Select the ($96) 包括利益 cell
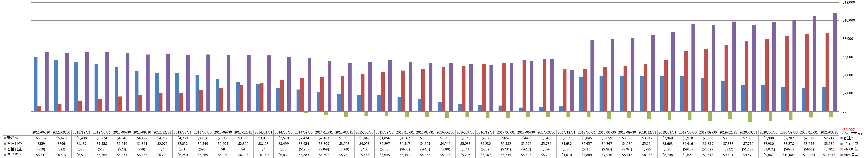Viewport: 868px width, 158px height. [x=203, y=149]
